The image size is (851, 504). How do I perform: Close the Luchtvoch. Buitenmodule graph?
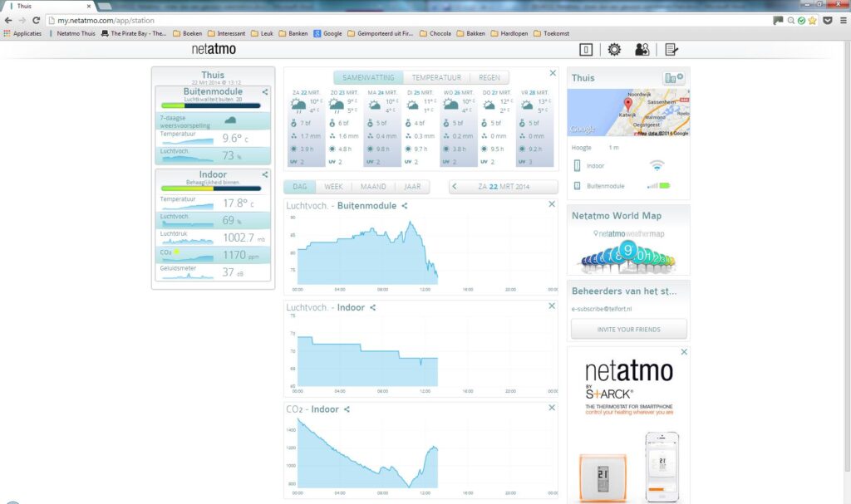tap(552, 204)
